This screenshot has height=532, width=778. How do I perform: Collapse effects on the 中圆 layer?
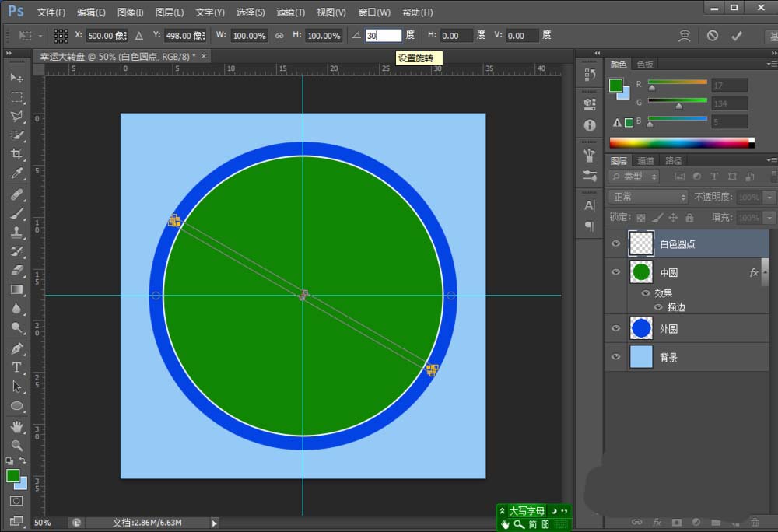tap(764, 272)
